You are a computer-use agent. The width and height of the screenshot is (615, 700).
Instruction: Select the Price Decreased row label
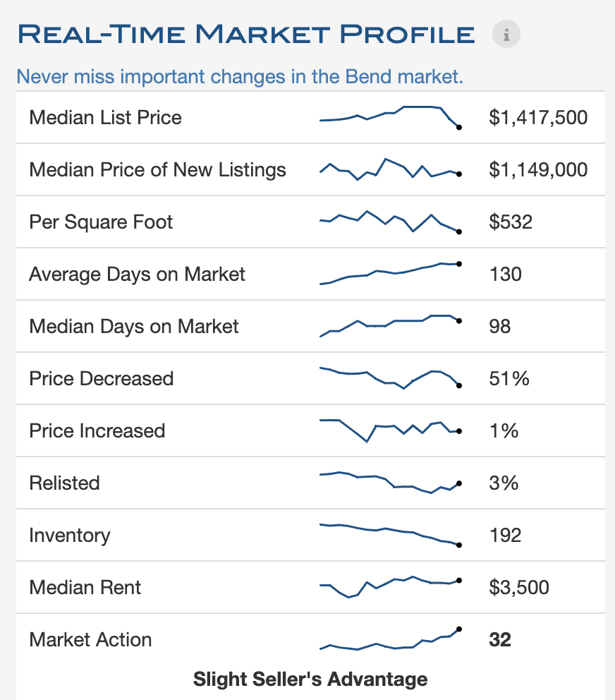[101, 378]
